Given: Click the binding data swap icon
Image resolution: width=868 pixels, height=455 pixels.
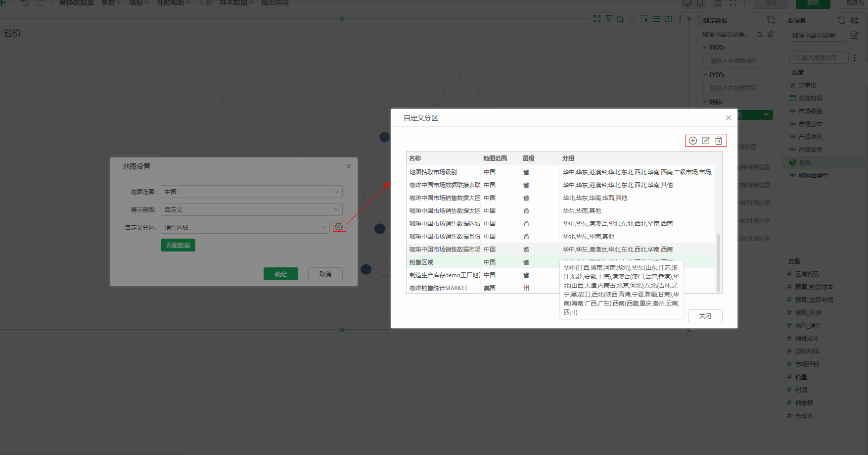Looking at the screenshot, I should point(771,20).
